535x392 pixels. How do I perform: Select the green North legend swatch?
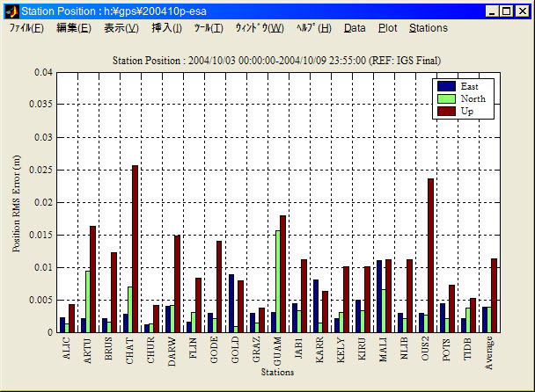(x=446, y=98)
